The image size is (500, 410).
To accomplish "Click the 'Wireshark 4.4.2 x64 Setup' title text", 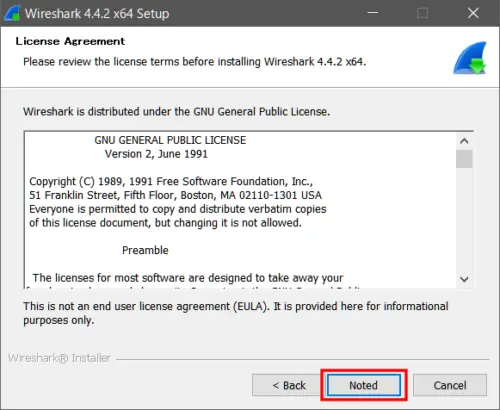I will click(x=97, y=14).
